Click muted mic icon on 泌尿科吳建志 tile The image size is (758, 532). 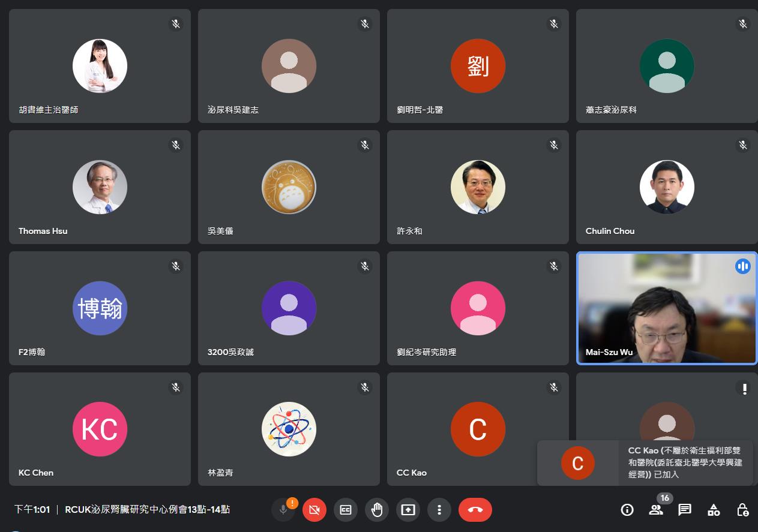click(x=365, y=24)
